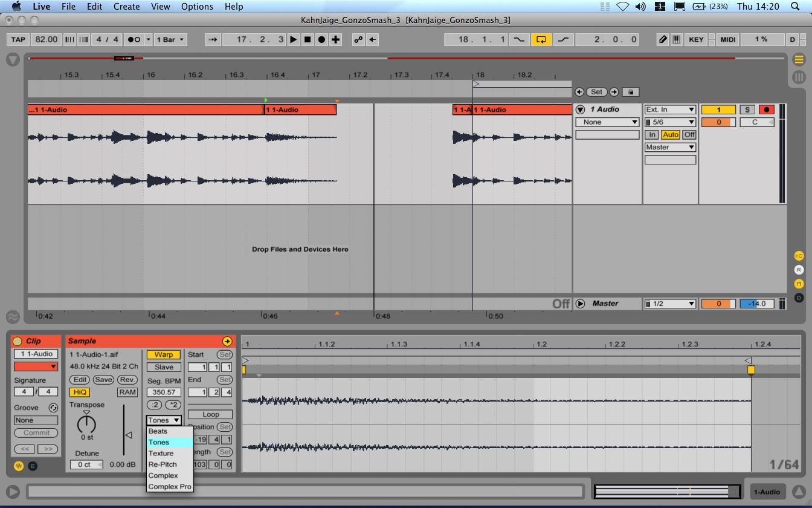Image resolution: width=812 pixels, height=508 pixels.
Task: Arm the 1 Audio track for recording
Action: [766, 109]
